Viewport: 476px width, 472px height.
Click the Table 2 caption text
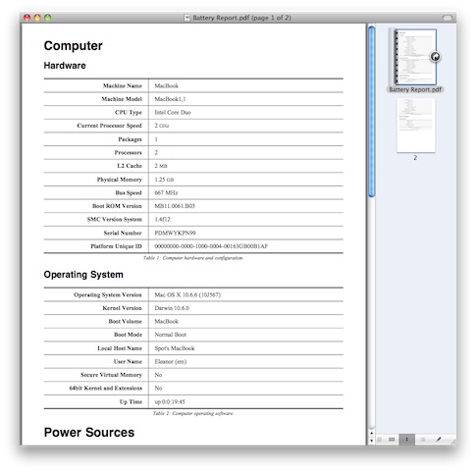pos(193,414)
